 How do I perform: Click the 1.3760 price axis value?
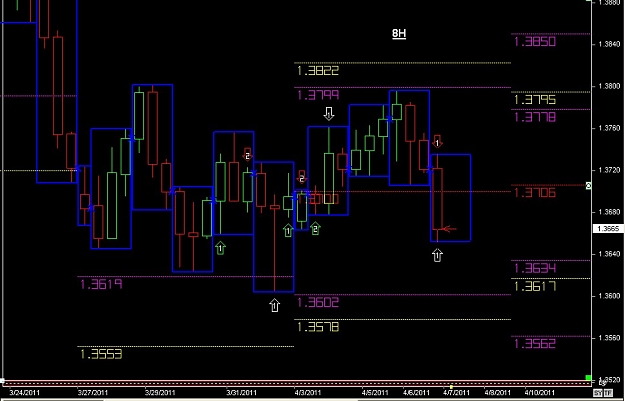[x=609, y=128]
